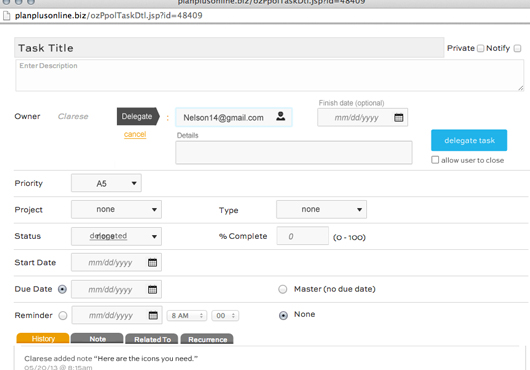Open the Start Date calendar picker
Screen dimensions: 530x370
click(152, 263)
